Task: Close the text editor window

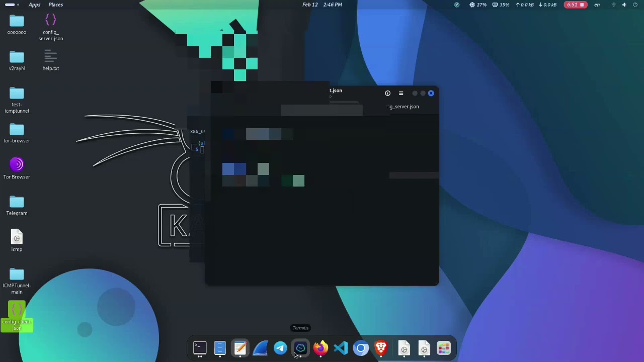Action: pyautogui.click(x=431, y=93)
